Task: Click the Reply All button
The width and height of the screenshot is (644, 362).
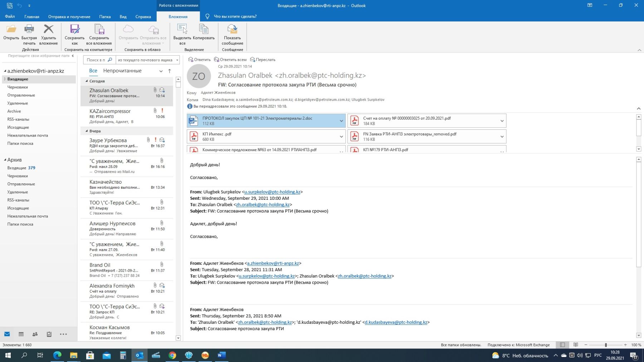Action: tap(230, 60)
